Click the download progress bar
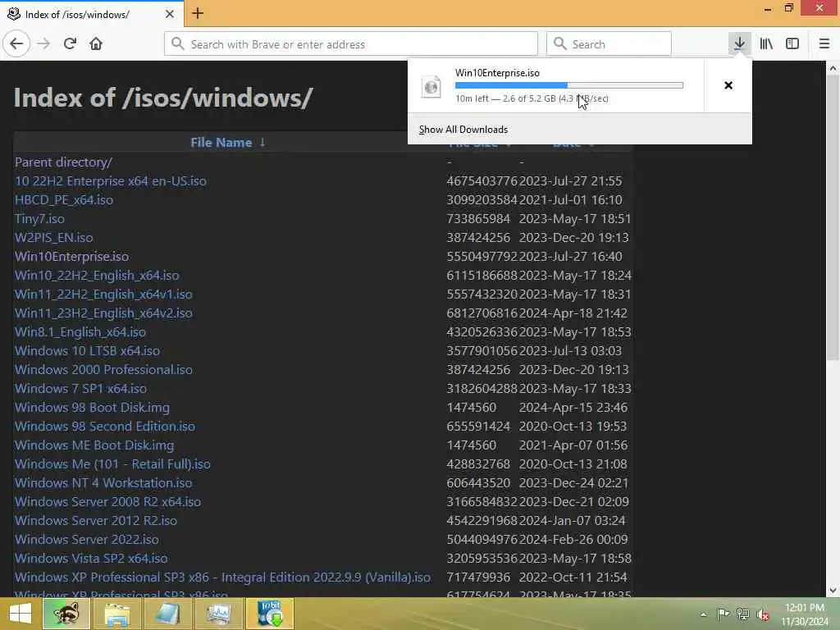This screenshot has width=840, height=630. pos(569,85)
